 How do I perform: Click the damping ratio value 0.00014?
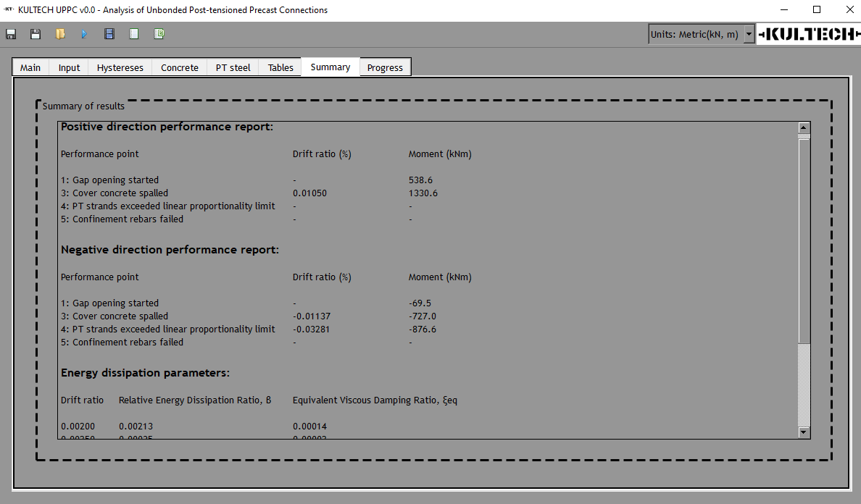(309, 426)
